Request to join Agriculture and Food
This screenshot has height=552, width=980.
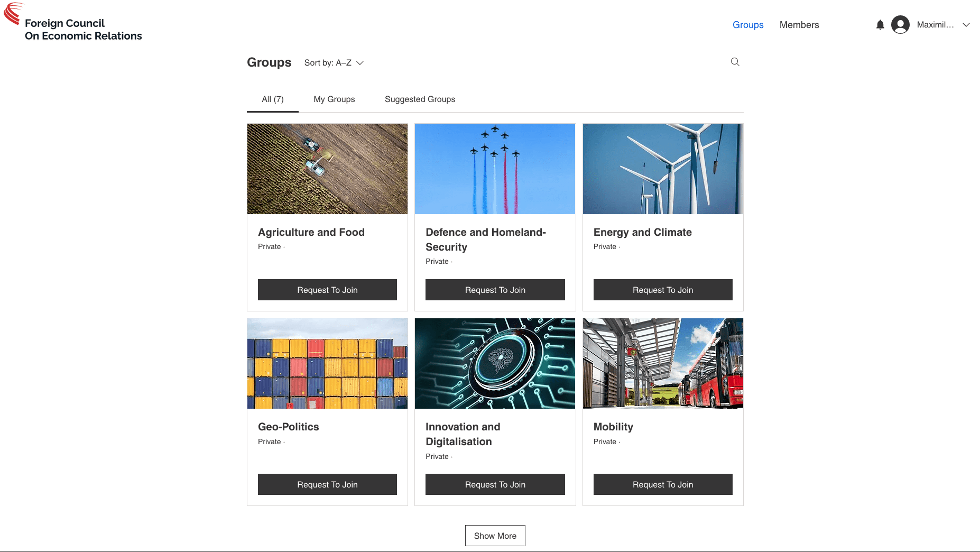327,290
